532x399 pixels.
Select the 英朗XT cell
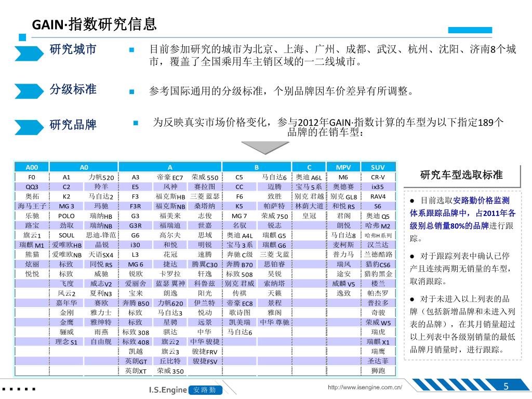point(136,371)
